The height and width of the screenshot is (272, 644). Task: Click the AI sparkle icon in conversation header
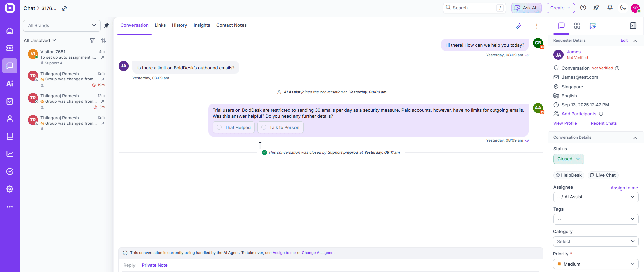[x=519, y=26]
